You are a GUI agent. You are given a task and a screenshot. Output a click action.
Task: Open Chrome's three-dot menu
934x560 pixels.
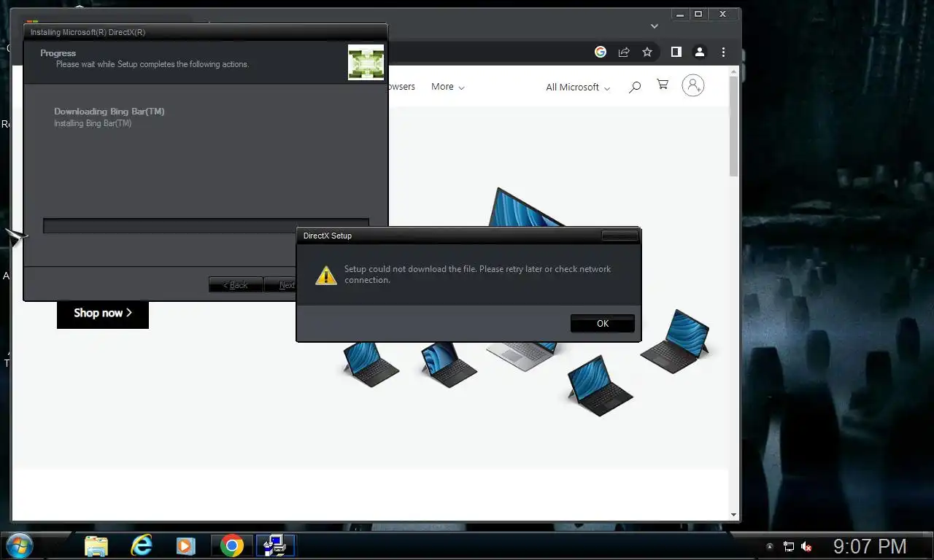coord(723,52)
